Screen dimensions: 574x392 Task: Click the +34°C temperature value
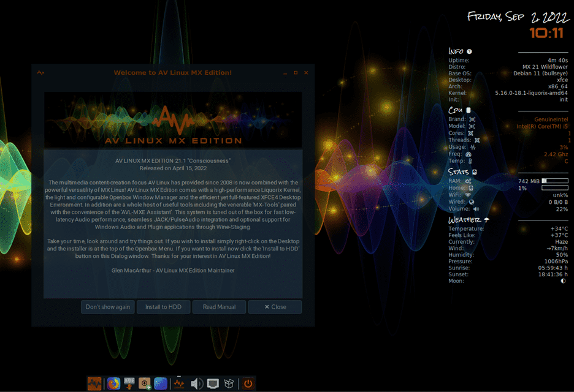[x=559, y=229]
